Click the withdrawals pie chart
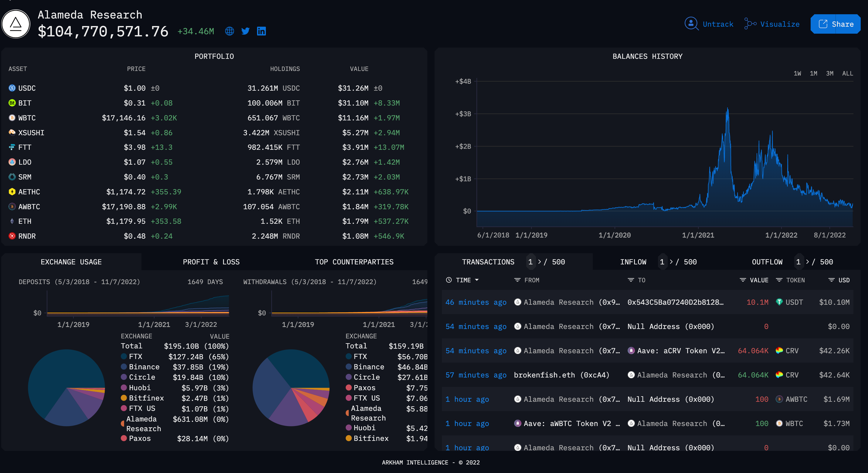Screen dimensions: 868x473 click(x=291, y=388)
